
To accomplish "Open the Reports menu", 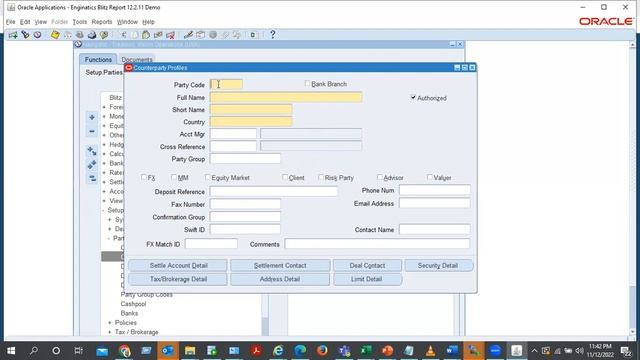I will 102,22.
